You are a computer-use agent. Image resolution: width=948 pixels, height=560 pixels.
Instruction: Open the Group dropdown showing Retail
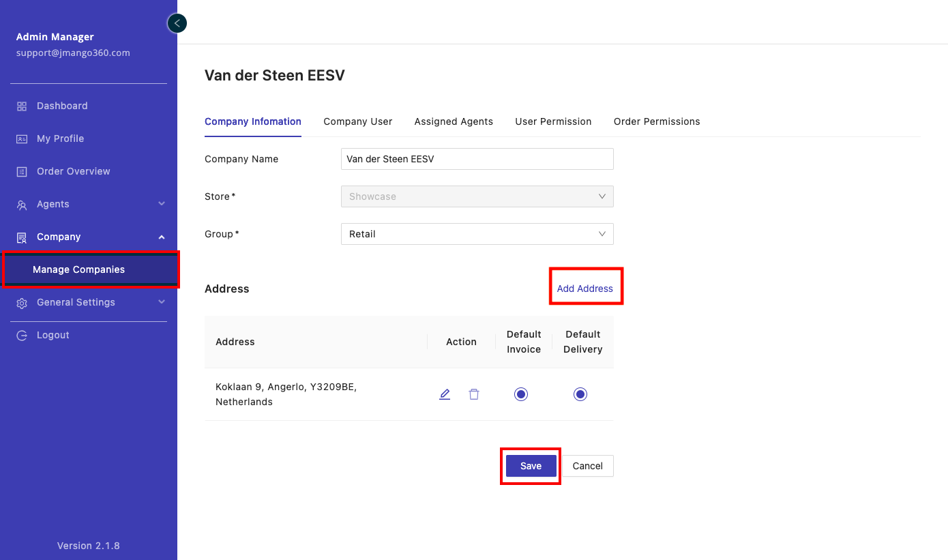point(477,234)
